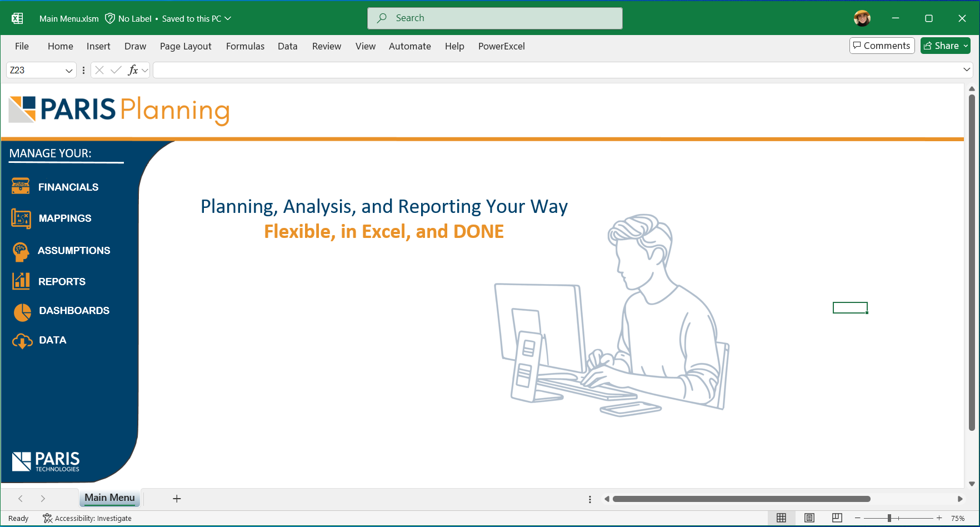Open the Insert ribbon tab
The height and width of the screenshot is (527, 980).
point(98,46)
